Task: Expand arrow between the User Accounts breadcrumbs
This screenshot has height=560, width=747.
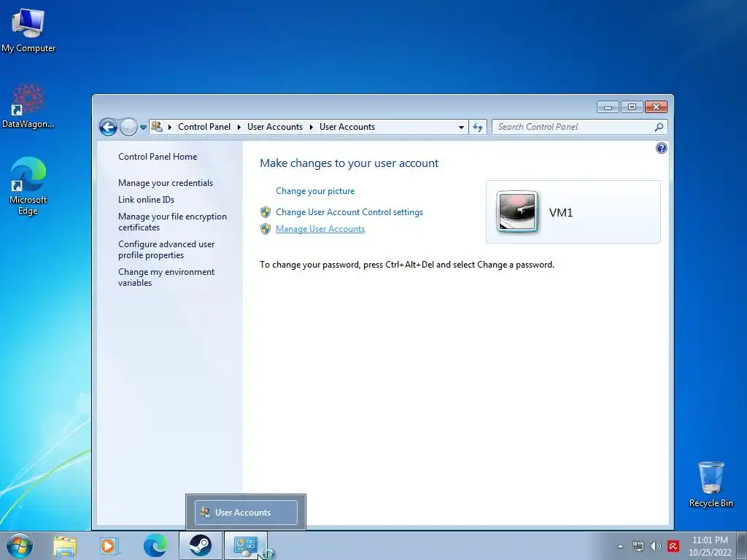Action: [311, 127]
